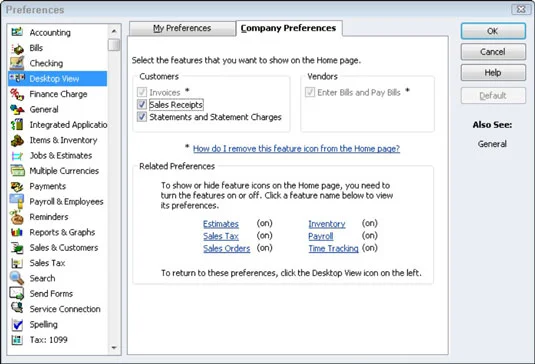Click the Finance Charge percent icon
535x364 pixels.
(x=17, y=94)
